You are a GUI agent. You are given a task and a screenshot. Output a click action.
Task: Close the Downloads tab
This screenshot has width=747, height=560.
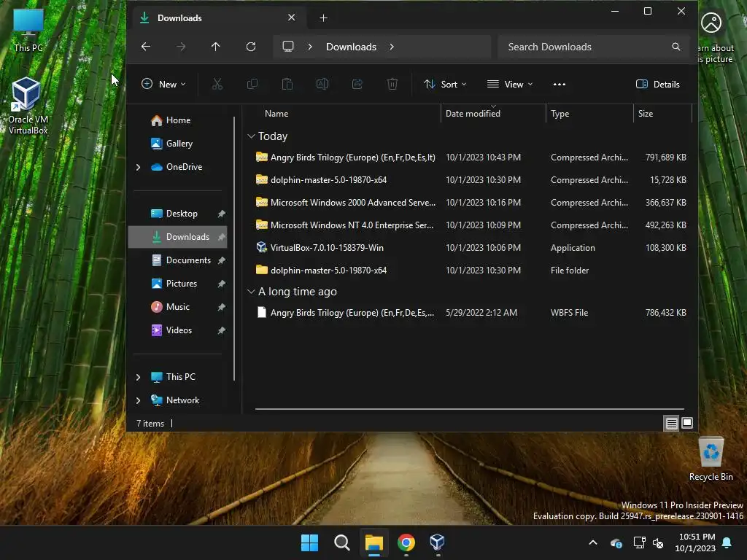click(292, 17)
